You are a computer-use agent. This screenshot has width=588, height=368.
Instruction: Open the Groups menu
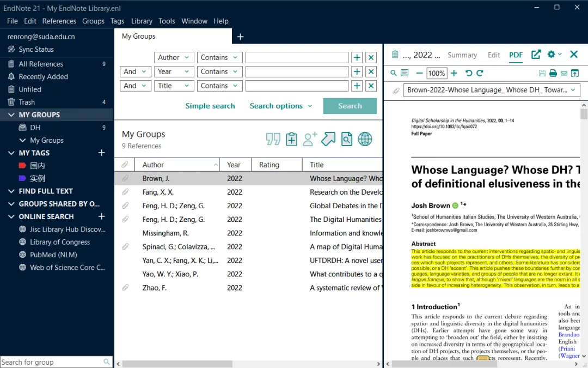pos(94,21)
